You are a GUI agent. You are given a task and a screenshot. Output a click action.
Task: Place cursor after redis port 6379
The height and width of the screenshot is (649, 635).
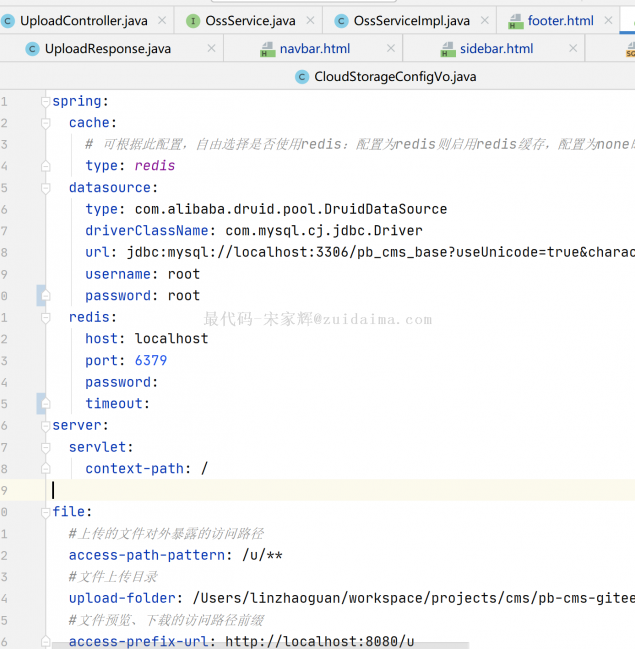click(x=168, y=360)
